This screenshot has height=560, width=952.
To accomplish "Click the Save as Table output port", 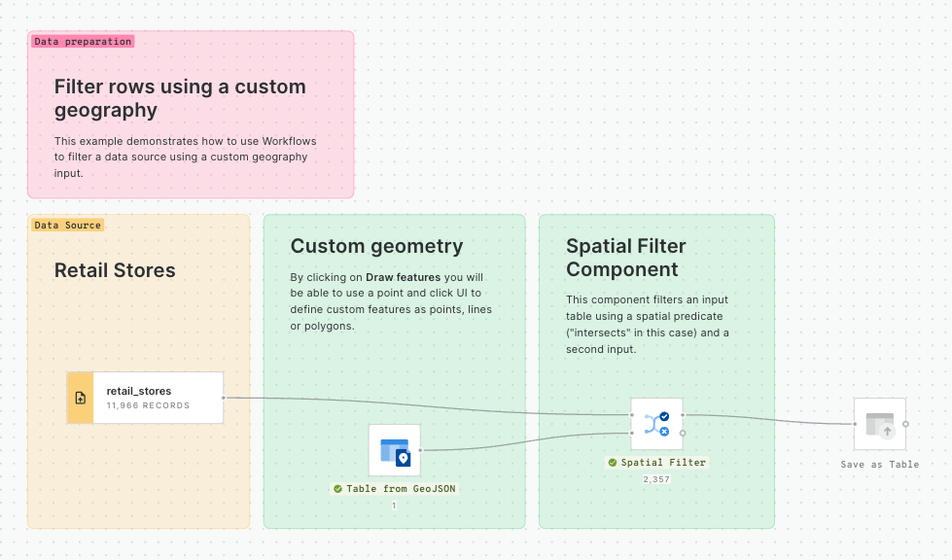I will (905, 424).
